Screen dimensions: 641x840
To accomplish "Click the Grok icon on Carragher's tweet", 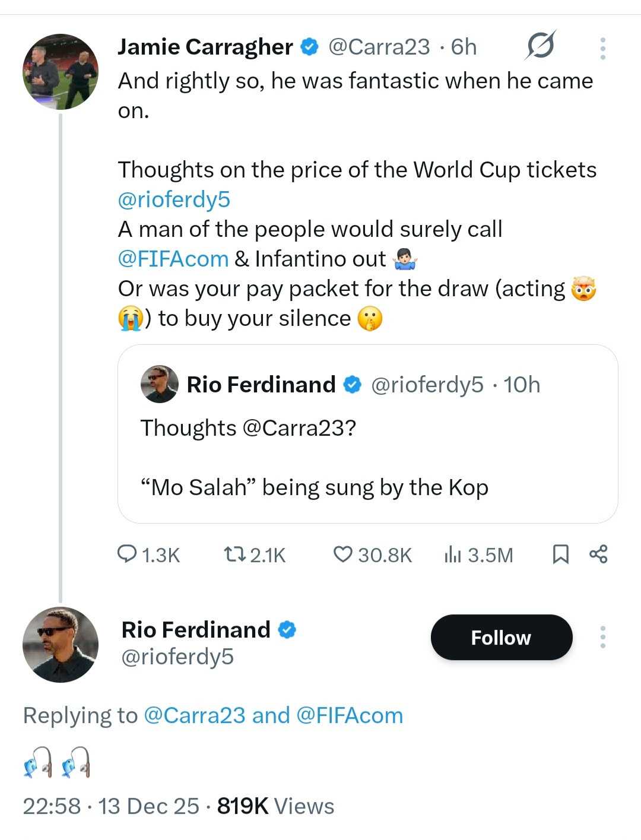I will click(x=540, y=46).
